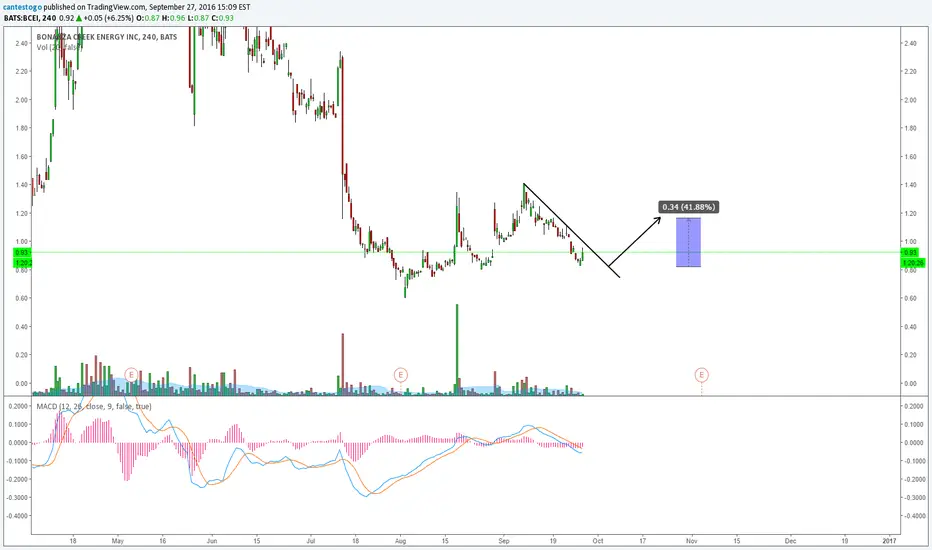Click the open value 'O:0.87'
This screenshot has width=932, height=550.
point(148,18)
